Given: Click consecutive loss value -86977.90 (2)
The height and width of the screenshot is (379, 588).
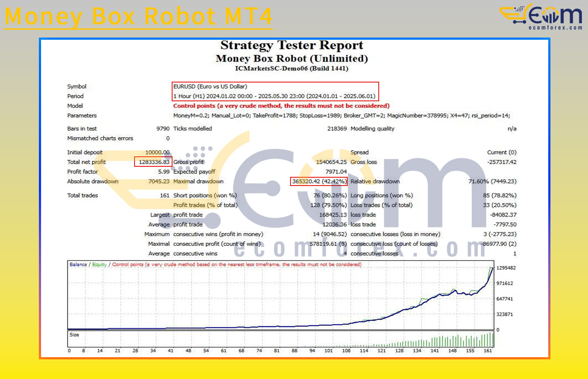Looking at the screenshot, I should [x=498, y=244].
